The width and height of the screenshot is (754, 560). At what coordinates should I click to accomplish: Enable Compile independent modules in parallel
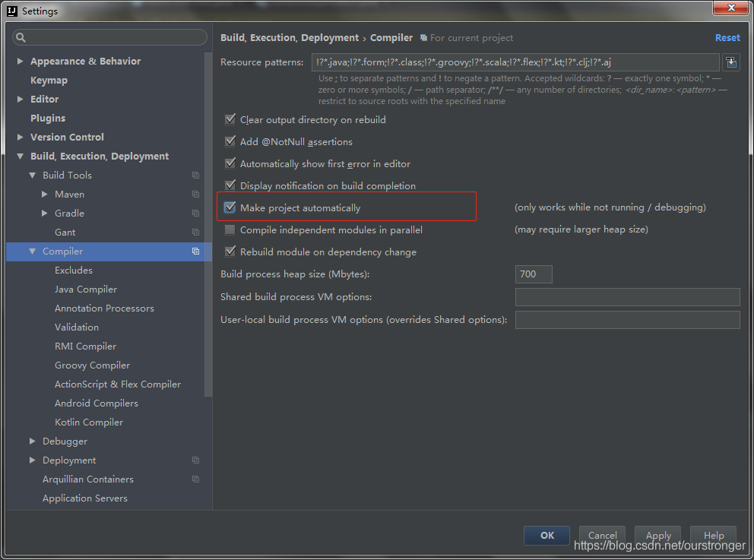230,229
